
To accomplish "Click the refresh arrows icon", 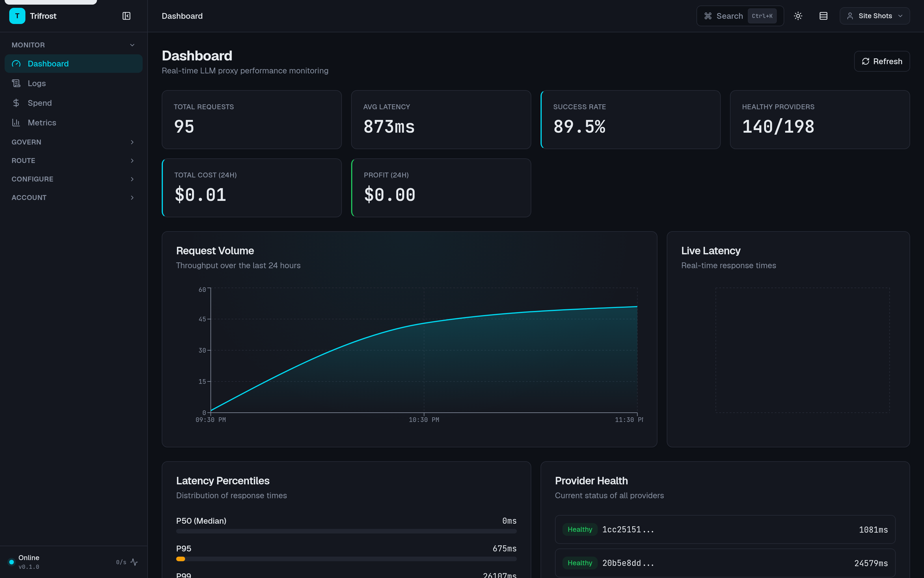I will (x=866, y=62).
